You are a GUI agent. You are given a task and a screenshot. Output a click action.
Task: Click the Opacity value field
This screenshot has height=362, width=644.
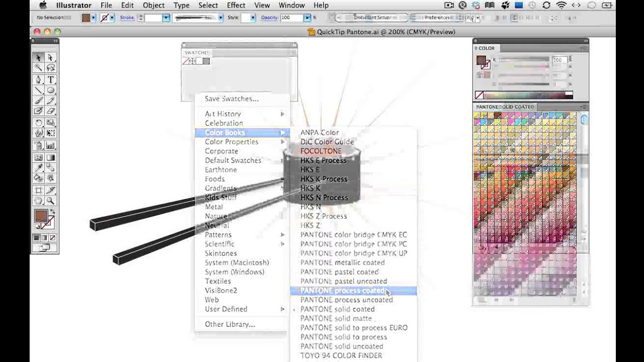[291, 18]
